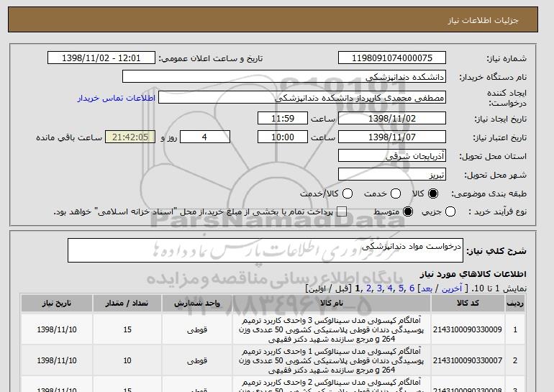
Task: Click the شماره نیاز field 1198091074000075
Action: [x=392, y=58]
